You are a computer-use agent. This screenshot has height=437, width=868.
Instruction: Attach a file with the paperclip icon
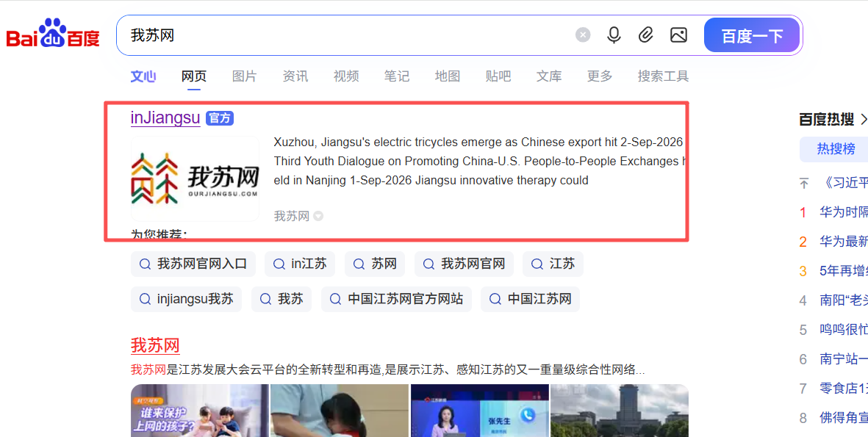click(645, 35)
